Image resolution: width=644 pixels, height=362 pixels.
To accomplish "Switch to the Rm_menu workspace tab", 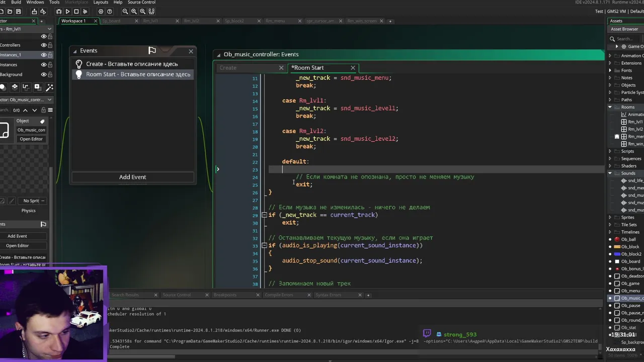I will pyautogui.click(x=275, y=21).
